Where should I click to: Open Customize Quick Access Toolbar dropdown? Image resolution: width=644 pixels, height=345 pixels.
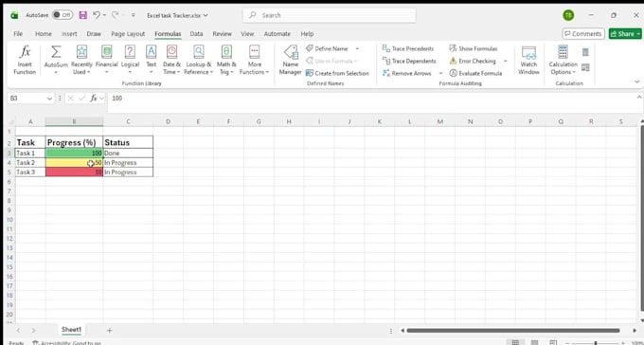click(134, 15)
